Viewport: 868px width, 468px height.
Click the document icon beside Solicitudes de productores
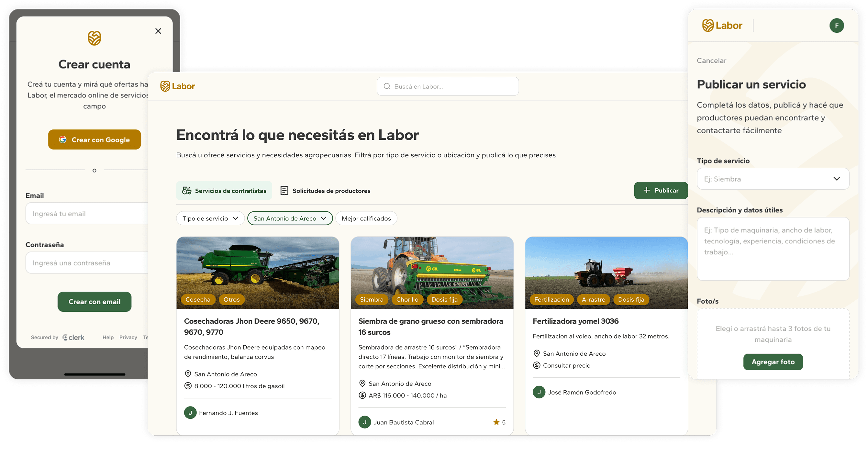point(284,190)
